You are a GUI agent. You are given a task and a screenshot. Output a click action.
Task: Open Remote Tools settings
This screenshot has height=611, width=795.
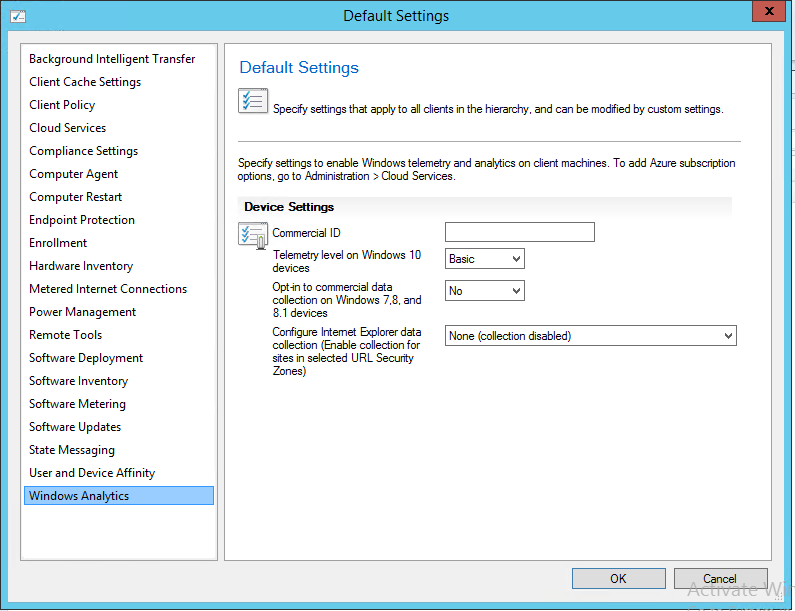point(65,335)
